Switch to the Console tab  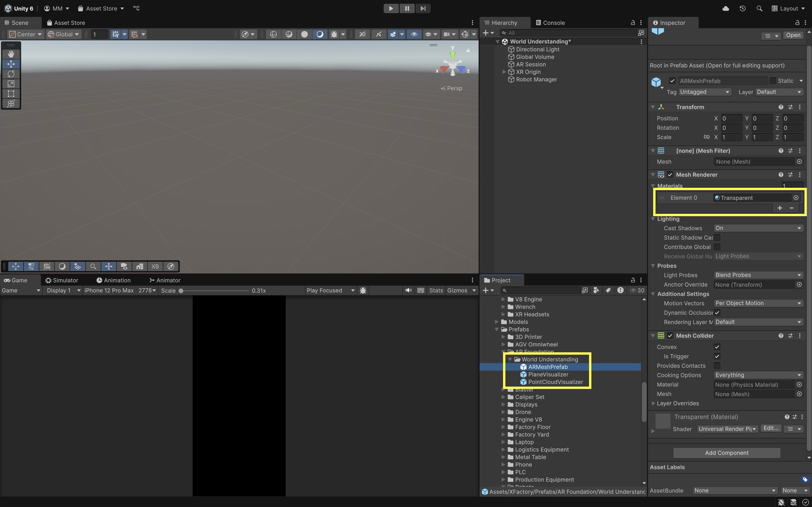point(550,23)
